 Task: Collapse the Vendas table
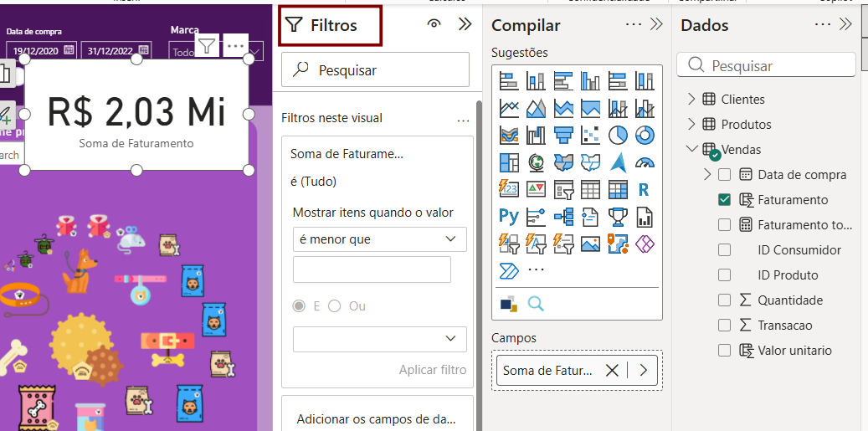tap(691, 149)
